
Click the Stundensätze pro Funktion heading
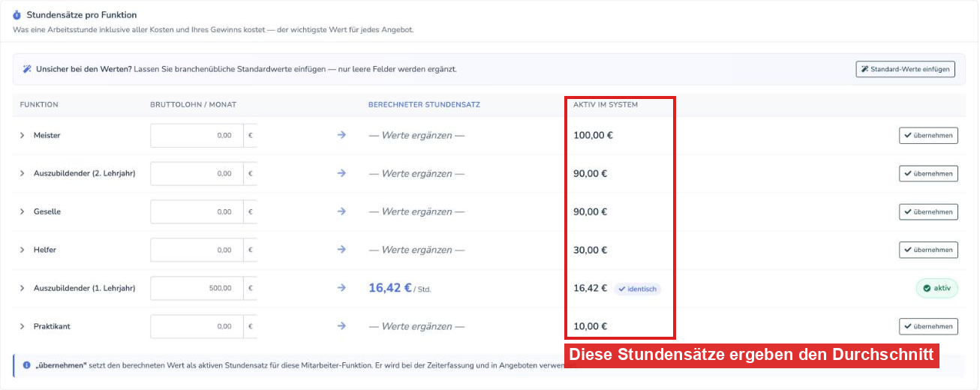pos(82,15)
